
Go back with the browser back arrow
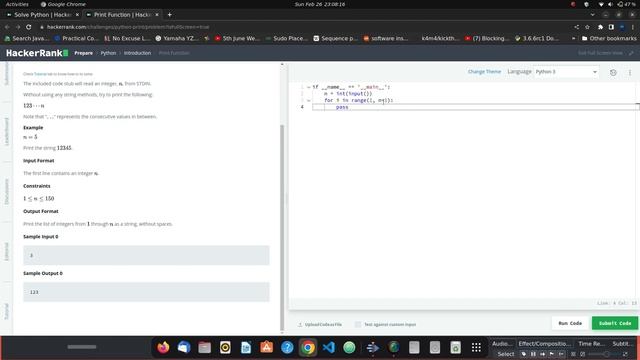coord(7,27)
